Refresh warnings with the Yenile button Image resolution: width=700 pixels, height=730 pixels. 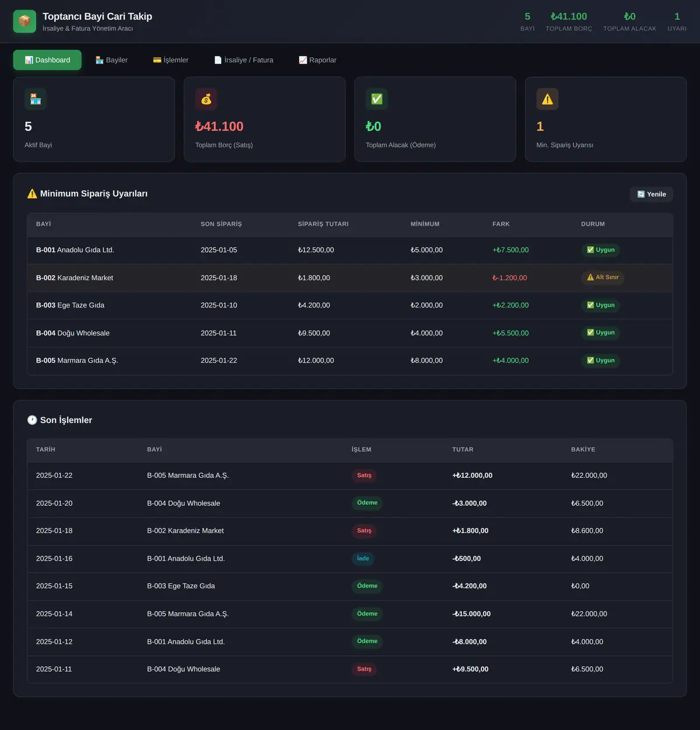pos(652,194)
